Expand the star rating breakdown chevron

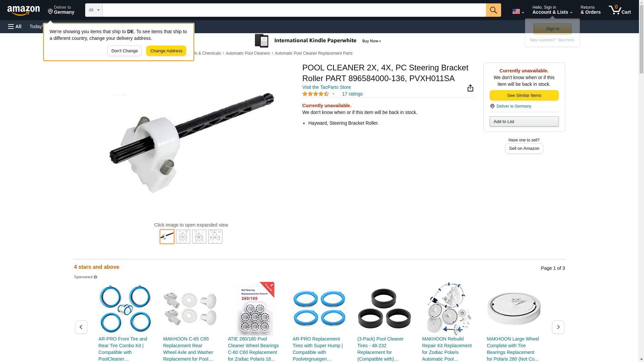[x=333, y=94]
